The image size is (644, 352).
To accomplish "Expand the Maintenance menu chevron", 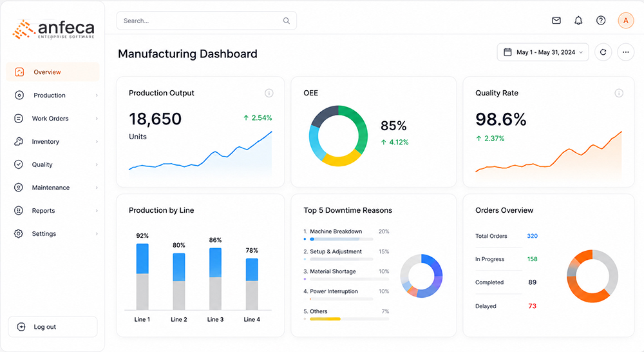I will [97, 188].
